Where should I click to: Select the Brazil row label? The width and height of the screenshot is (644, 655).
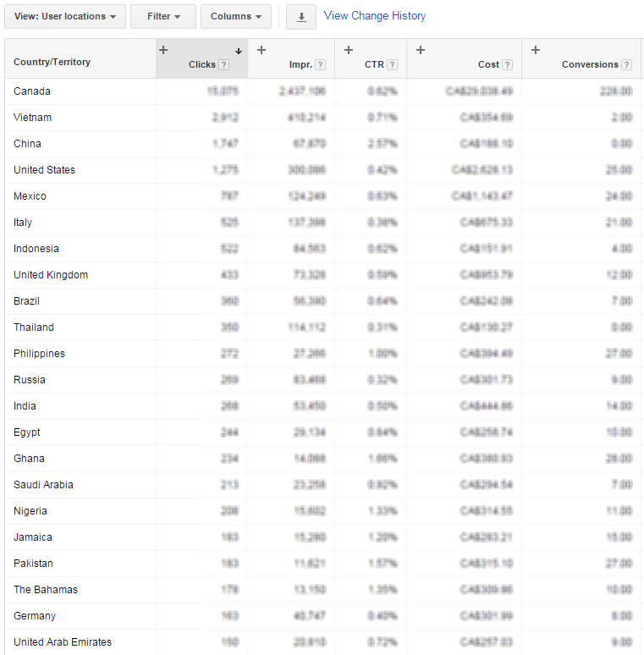[x=26, y=301]
